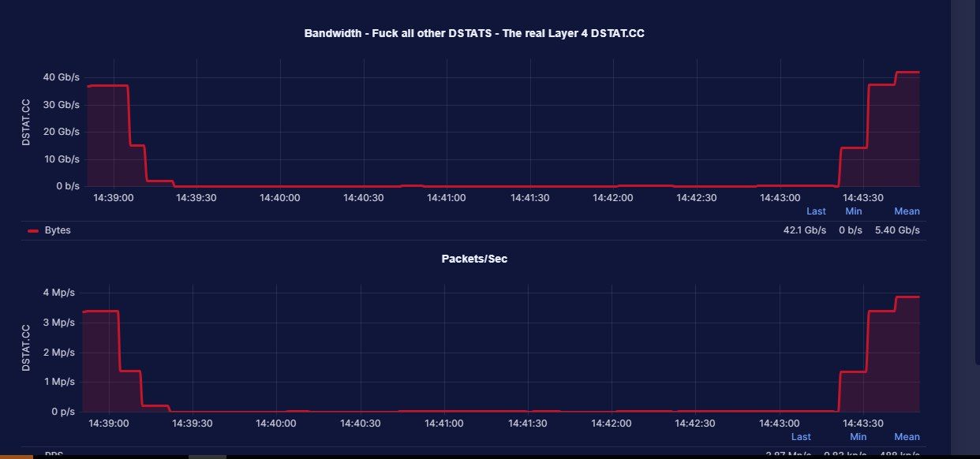Click the Packets/Sec chart's DSTAT.CC axis title

click(x=26, y=347)
